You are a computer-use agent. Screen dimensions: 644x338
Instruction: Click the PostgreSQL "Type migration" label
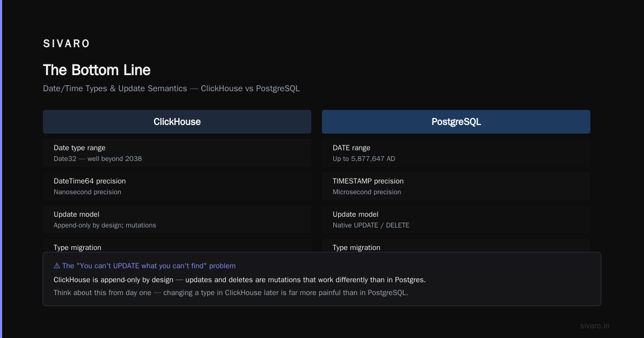(356, 247)
